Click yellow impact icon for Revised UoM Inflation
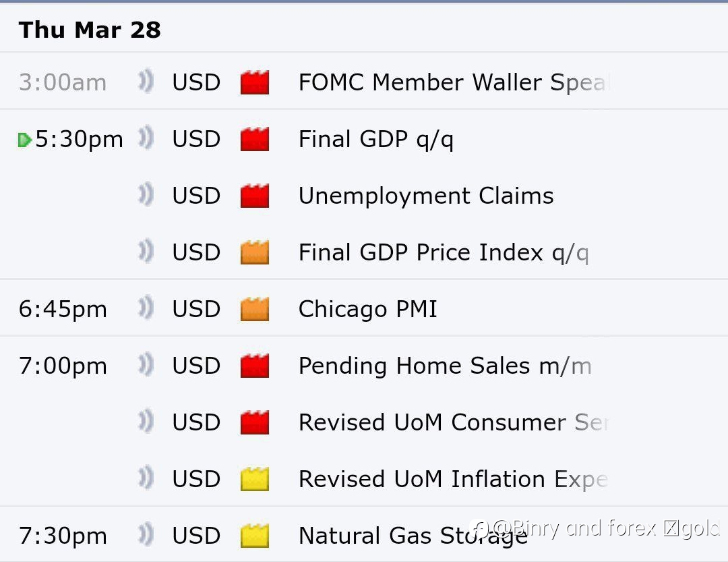Screen dimensions: 728x562 tap(254, 479)
